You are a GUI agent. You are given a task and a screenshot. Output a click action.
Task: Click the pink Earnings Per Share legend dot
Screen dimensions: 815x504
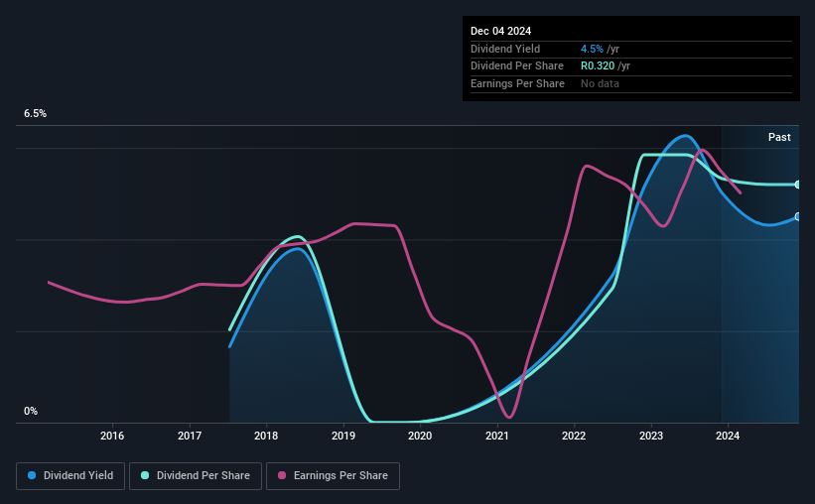[x=282, y=475]
